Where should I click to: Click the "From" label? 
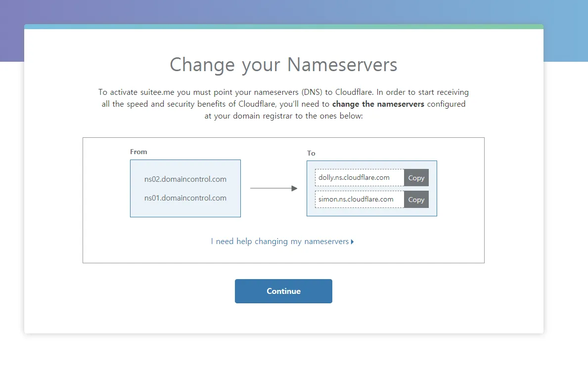pos(138,152)
